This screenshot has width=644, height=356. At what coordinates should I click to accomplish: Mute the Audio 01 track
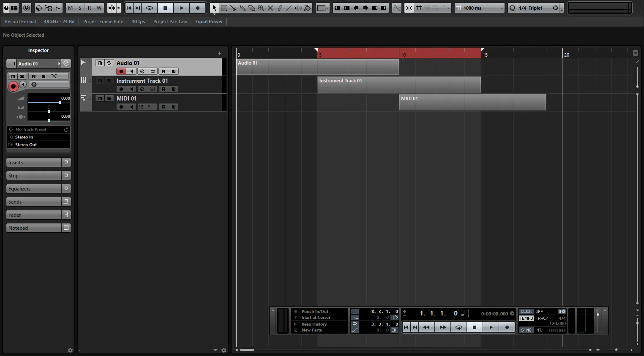point(100,63)
